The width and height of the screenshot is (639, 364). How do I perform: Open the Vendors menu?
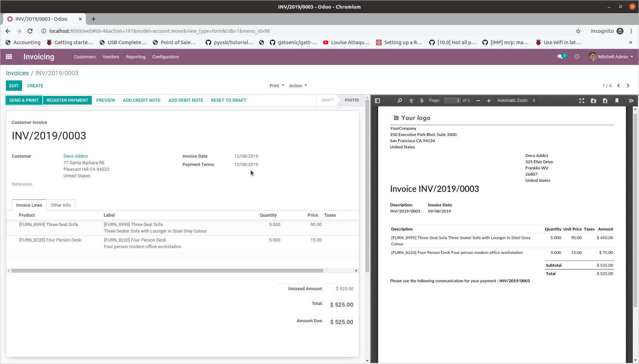[x=111, y=57]
